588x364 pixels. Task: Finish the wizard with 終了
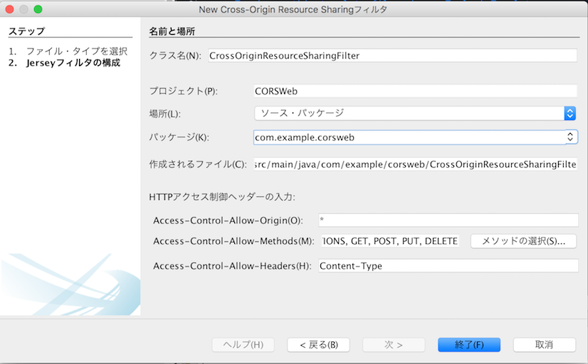coord(469,344)
